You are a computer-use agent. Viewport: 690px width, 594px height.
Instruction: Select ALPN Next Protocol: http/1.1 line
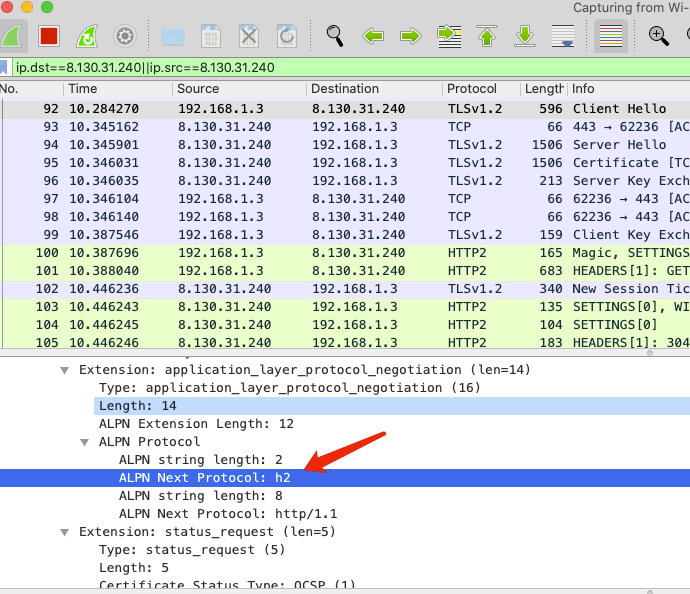click(x=228, y=514)
